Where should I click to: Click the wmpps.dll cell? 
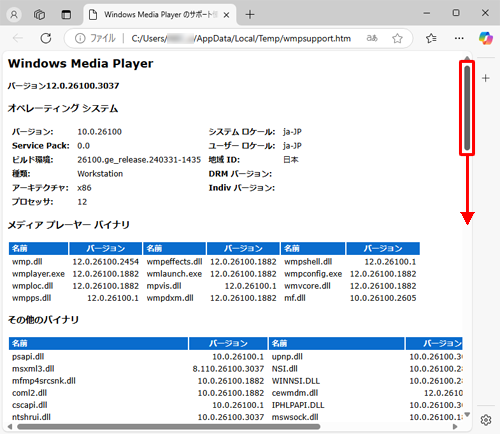click(x=32, y=298)
